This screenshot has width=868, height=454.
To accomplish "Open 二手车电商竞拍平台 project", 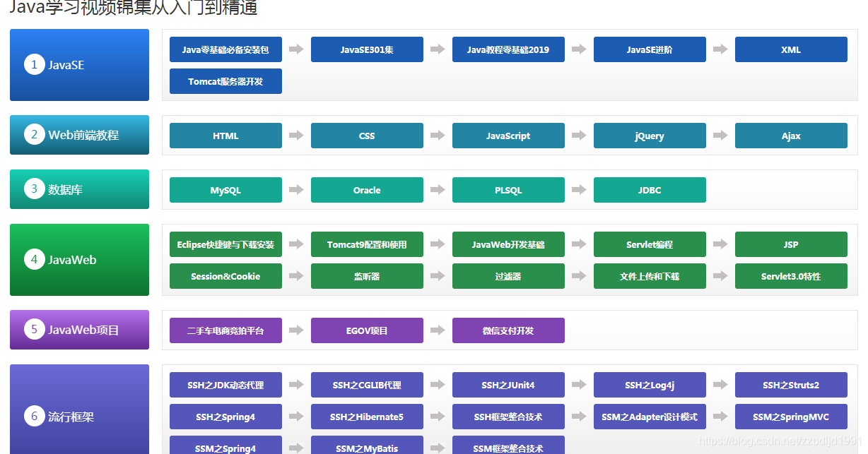I will point(225,330).
